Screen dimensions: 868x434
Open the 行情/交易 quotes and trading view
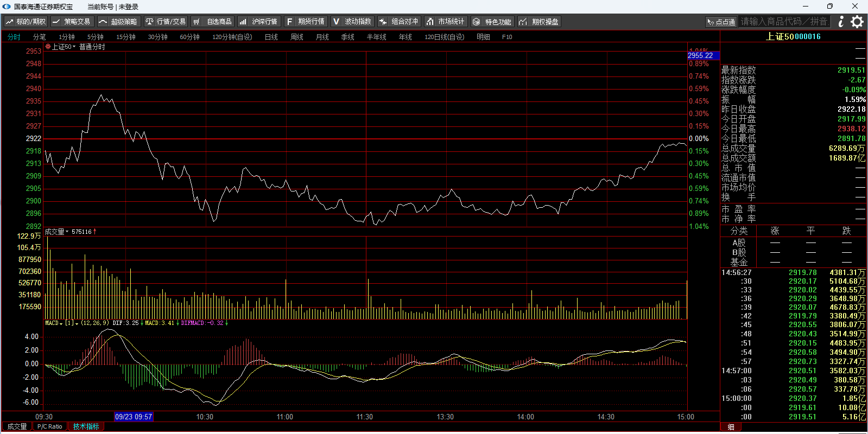coord(166,22)
